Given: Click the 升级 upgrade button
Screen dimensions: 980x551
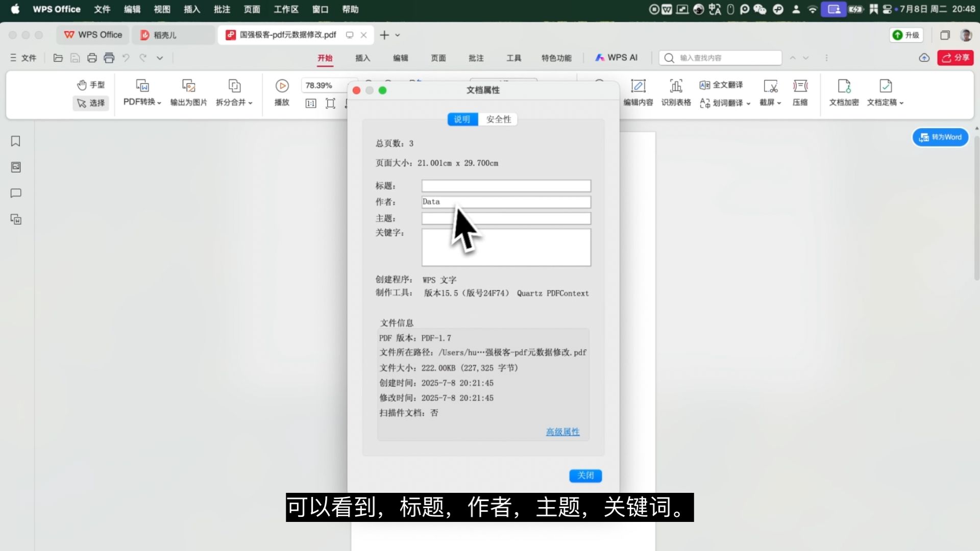Looking at the screenshot, I should click(906, 35).
